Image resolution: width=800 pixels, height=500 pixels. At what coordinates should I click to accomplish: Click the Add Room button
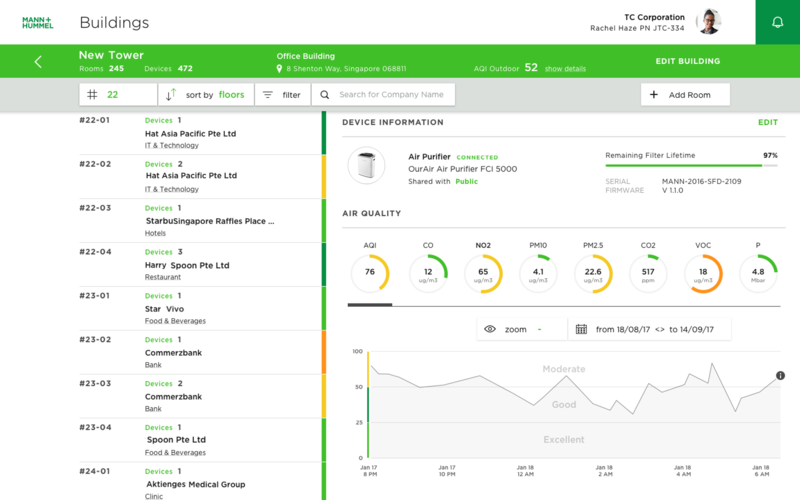coord(685,94)
